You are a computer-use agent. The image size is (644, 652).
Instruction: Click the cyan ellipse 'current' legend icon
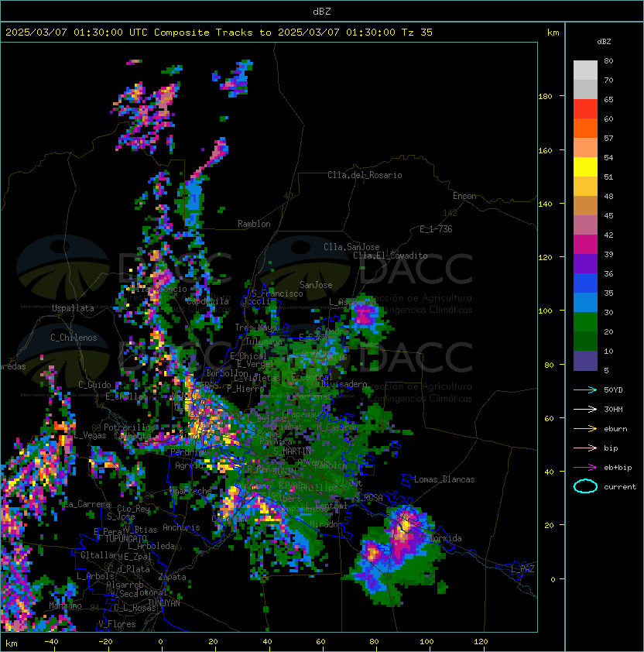(585, 486)
